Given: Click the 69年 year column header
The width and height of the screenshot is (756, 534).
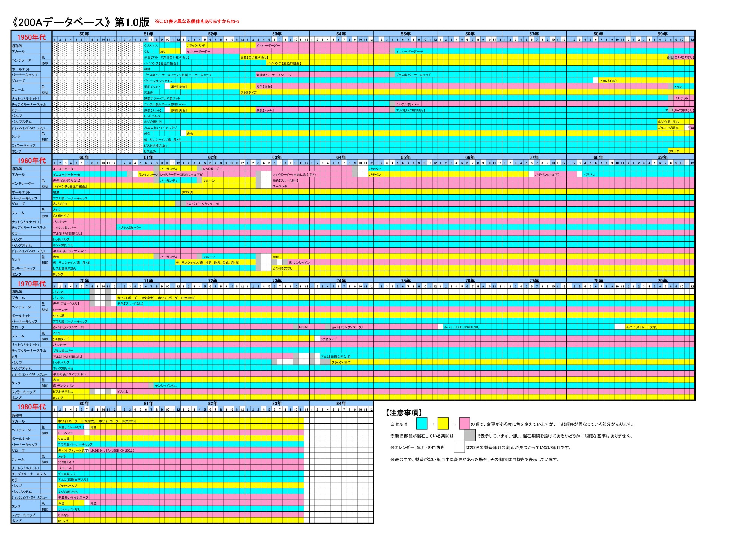Looking at the screenshot, I should pyautogui.click(x=663, y=157).
